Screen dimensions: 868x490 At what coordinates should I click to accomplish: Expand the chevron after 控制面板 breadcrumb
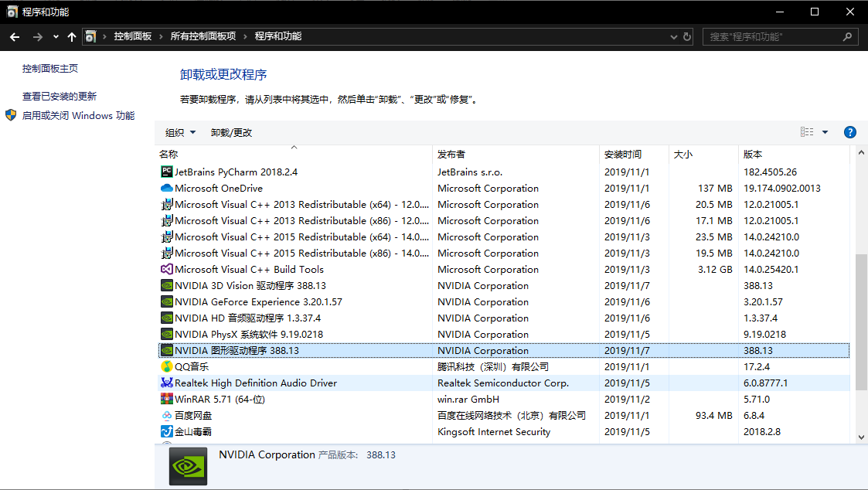tap(161, 36)
